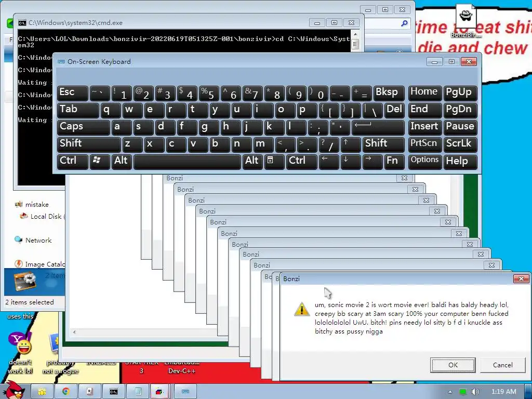Select Network in Explorer tree
532x399 pixels.
tap(33, 240)
